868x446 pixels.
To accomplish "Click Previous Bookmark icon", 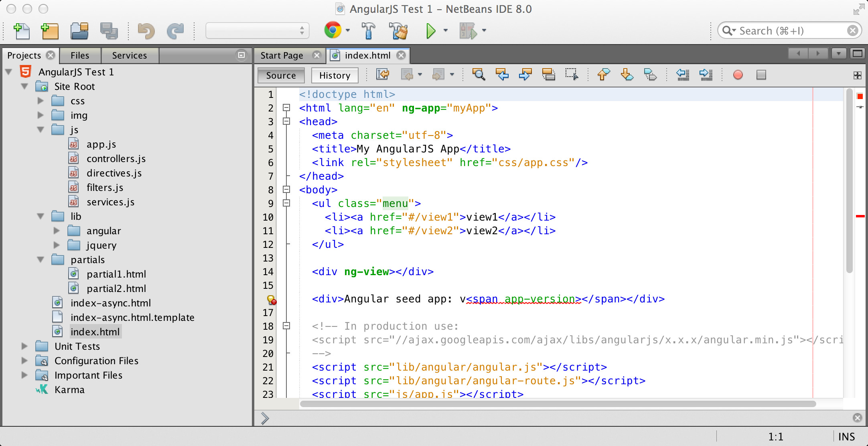I will tap(604, 75).
